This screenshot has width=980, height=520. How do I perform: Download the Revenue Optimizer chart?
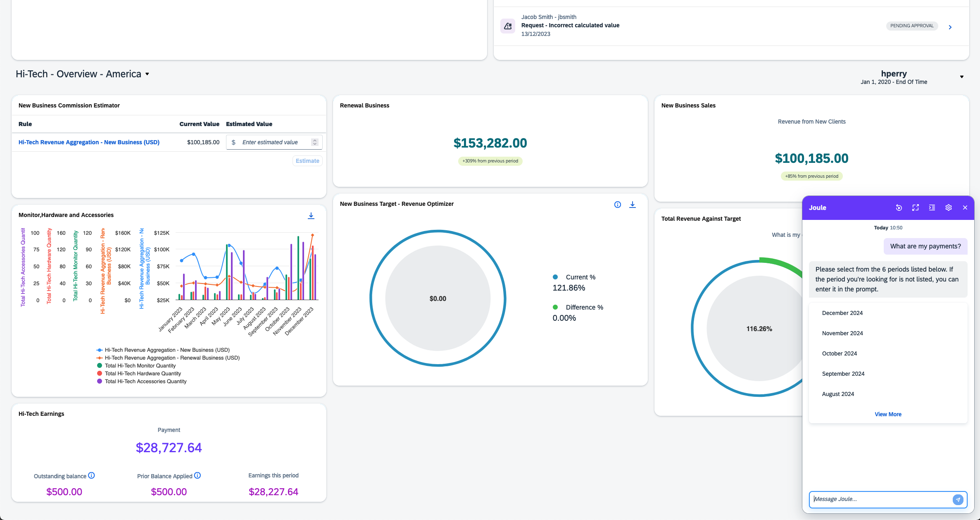pos(632,205)
